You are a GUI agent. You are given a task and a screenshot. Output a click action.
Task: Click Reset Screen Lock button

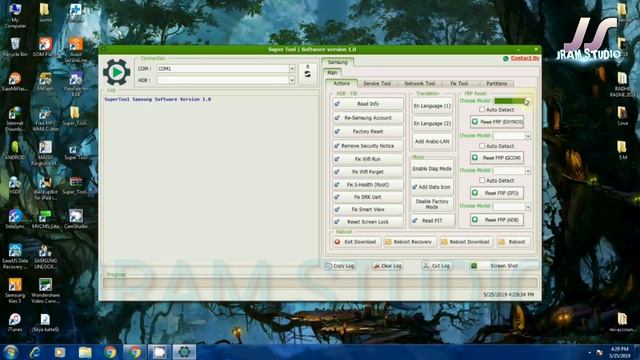click(368, 222)
